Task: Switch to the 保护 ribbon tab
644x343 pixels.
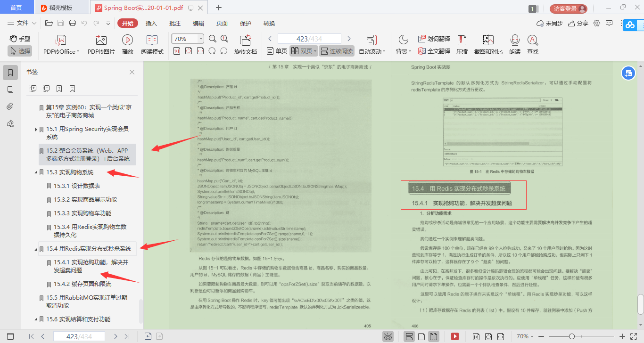Action: click(246, 23)
